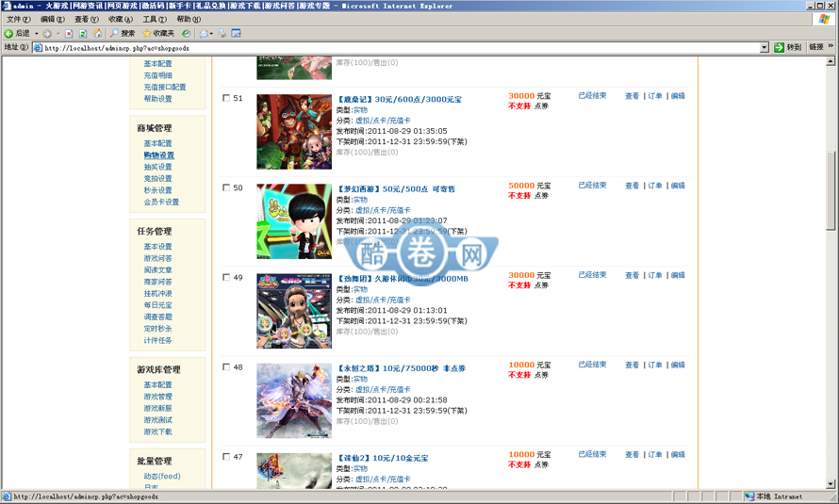Click the Mail envelope icon
This screenshot has width=839, height=504.
coord(204,33)
